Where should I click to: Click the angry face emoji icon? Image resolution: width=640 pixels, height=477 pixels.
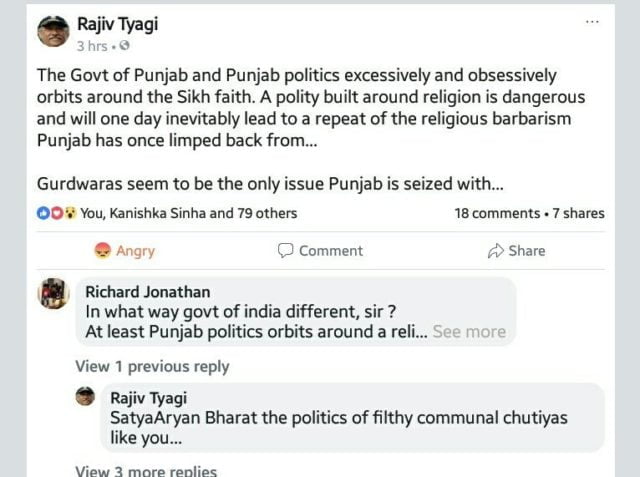pos(101,250)
